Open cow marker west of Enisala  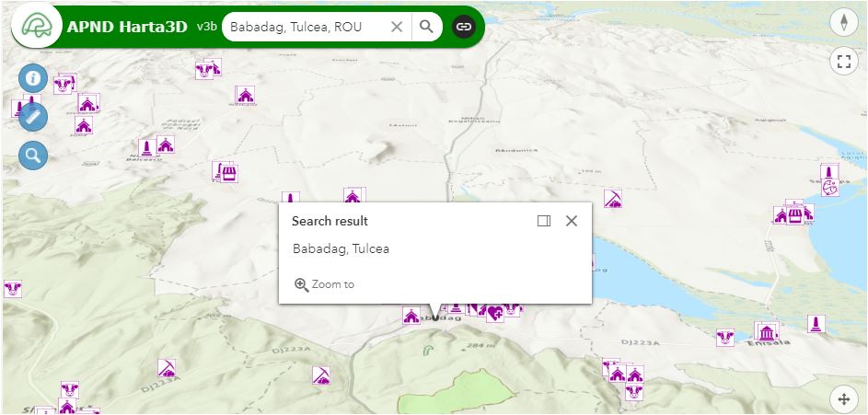[x=724, y=338]
